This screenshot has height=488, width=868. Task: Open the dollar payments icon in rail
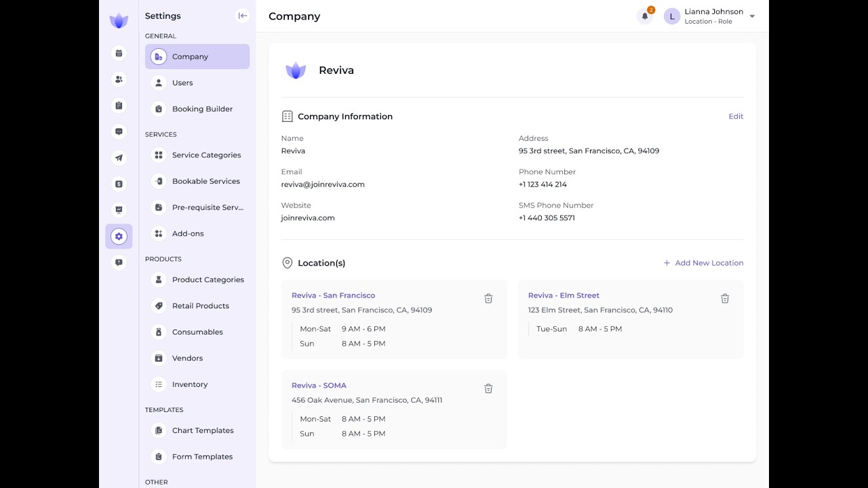pyautogui.click(x=119, y=184)
